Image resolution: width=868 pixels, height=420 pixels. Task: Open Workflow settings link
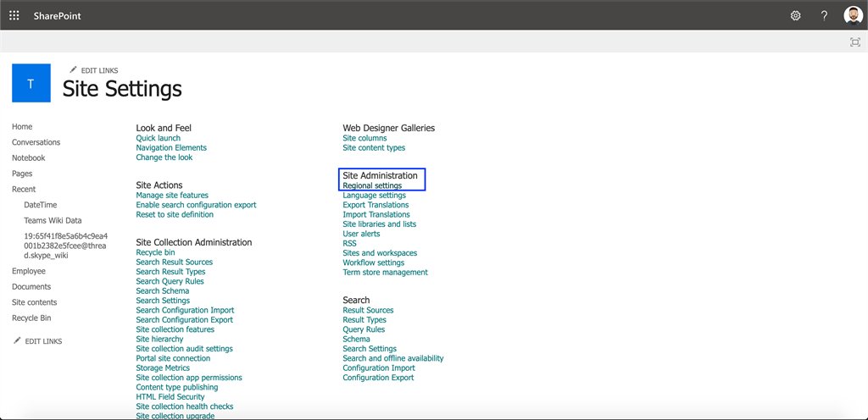[x=374, y=262]
